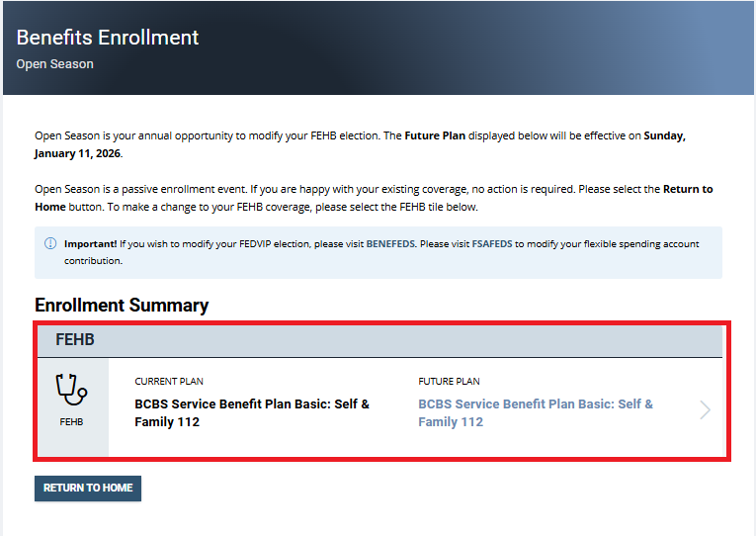The image size is (756, 536).
Task: Click the current plan BCBS Basic text
Action: pyautogui.click(x=252, y=413)
